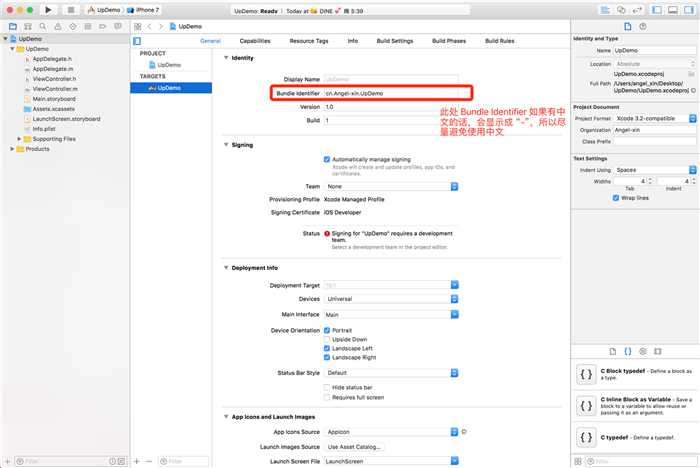Image resolution: width=700 pixels, height=468 pixels.
Task: Uncheck Automatically manage signing
Action: tap(327, 159)
